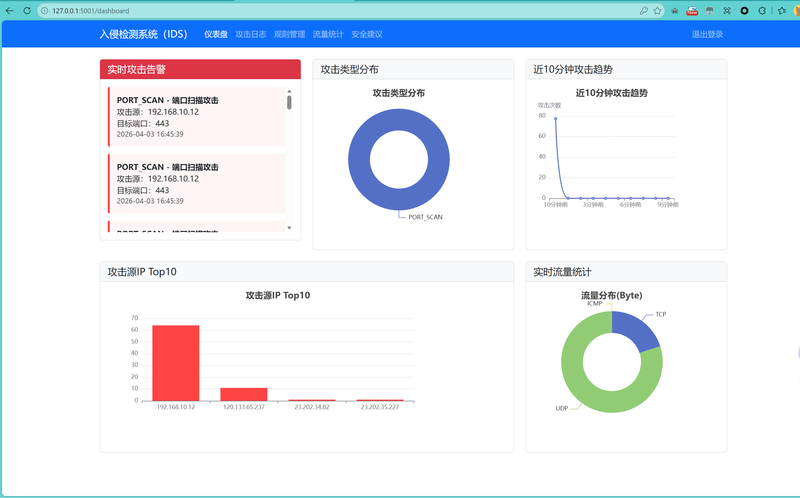This screenshot has height=498, width=800.
Task: Reload the dashboard page
Action: (x=26, y=11)
